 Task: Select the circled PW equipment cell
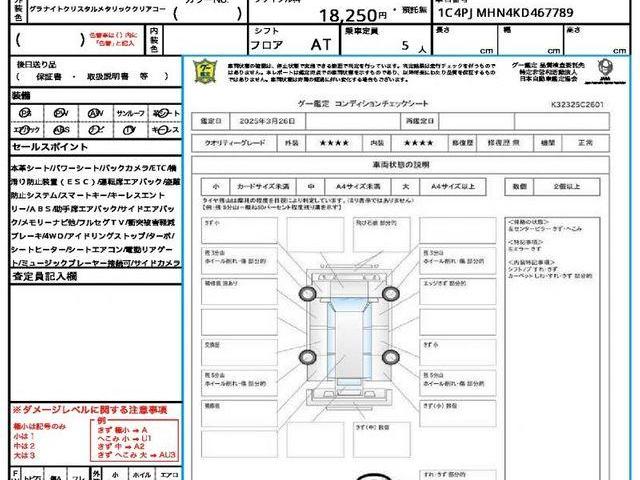click(61, 113)
